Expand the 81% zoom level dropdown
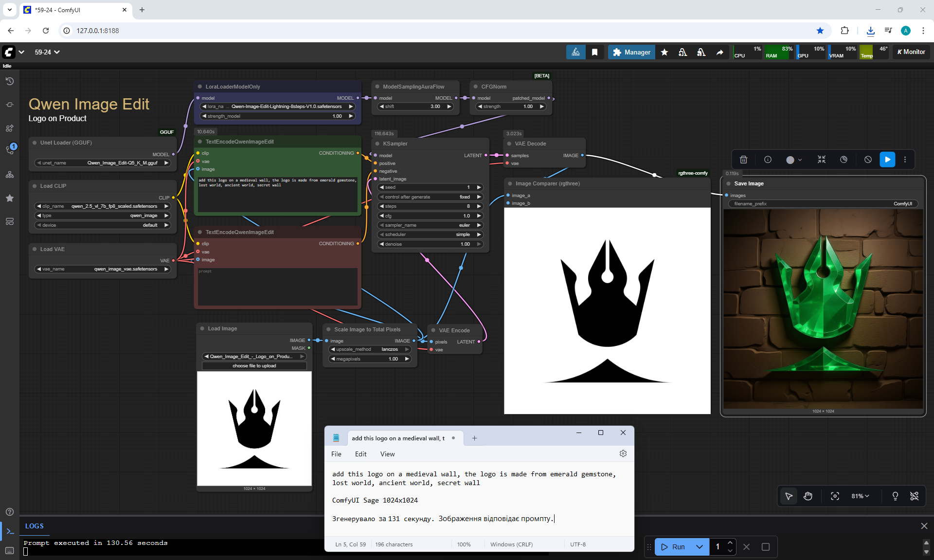The image size is (934, 560). click(x=860, y=496)
